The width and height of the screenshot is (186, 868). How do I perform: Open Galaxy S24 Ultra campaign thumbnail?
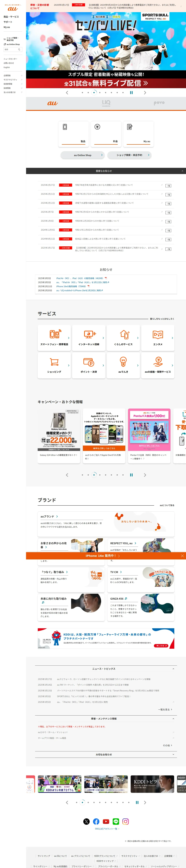(x=59, y=430)
